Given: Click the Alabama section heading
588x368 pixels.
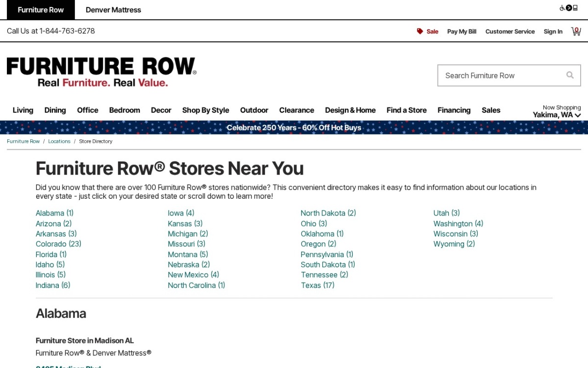Looking at the screenshot, I should click(61, 314).
